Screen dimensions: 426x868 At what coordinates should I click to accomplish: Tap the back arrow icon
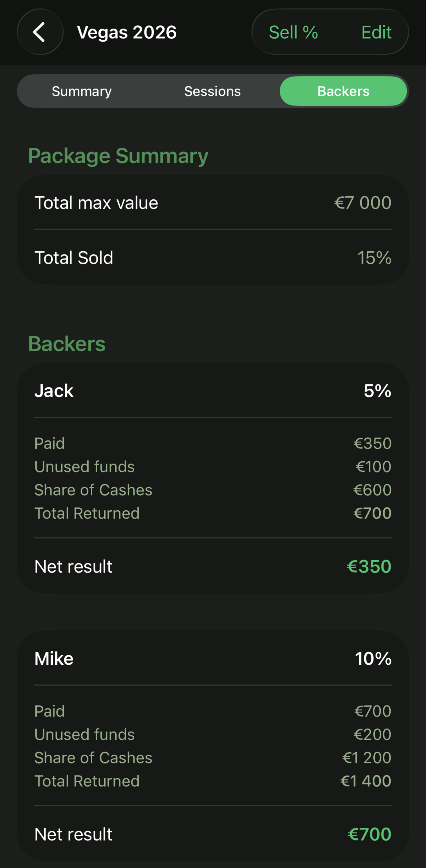coord(40,32)
